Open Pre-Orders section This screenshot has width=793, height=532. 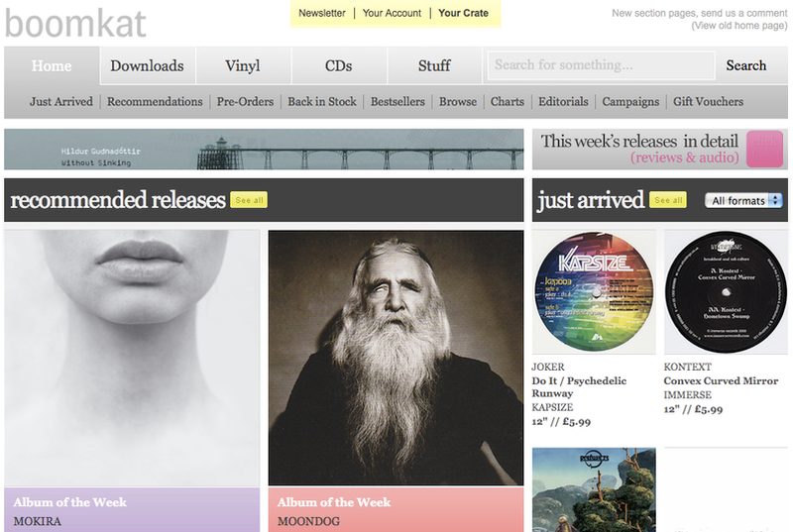click(x=245, y=102)
